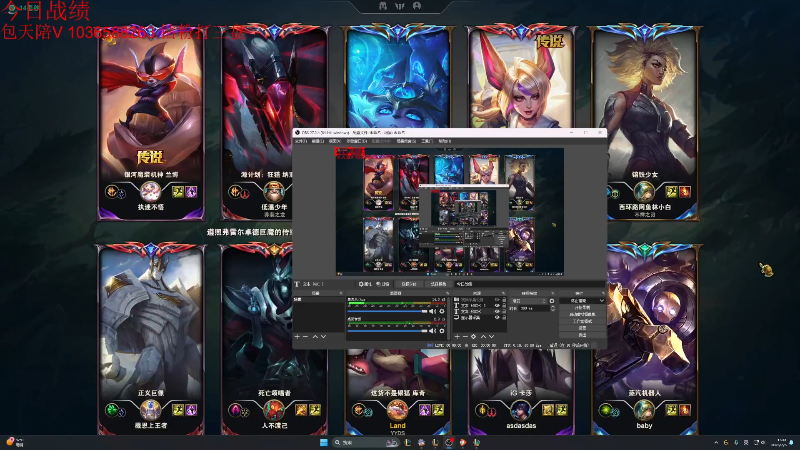Click the Start Recording button in Controls
This screenshot has width=800, height=450.
(x=582, y=308)
